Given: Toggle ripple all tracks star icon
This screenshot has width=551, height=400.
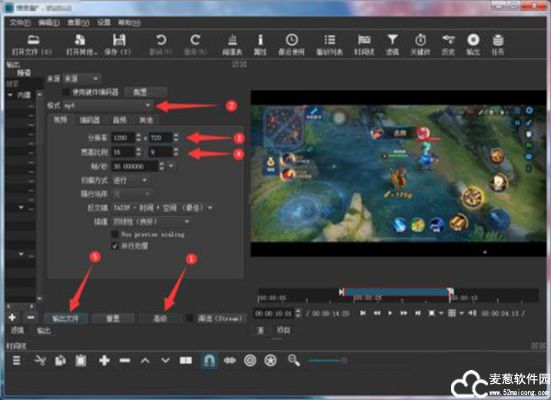Looking at the screenshot, I should (x=270, y=360).
